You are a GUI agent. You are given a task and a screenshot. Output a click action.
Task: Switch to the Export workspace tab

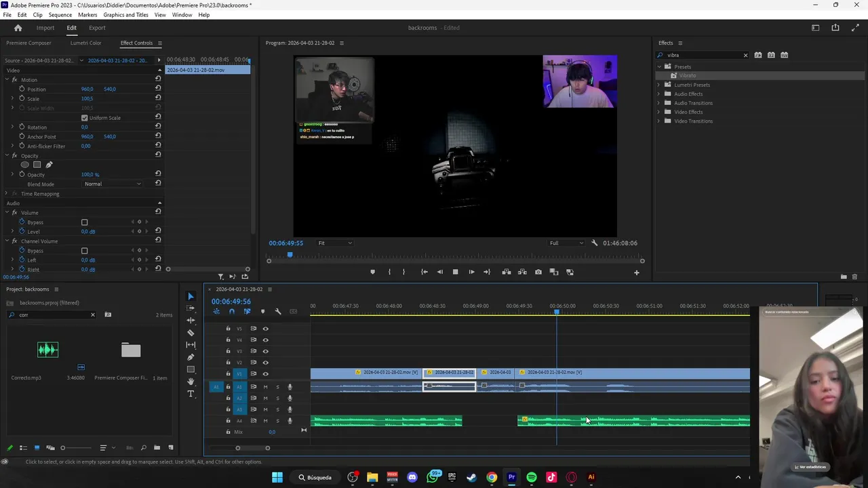point(97,28)
